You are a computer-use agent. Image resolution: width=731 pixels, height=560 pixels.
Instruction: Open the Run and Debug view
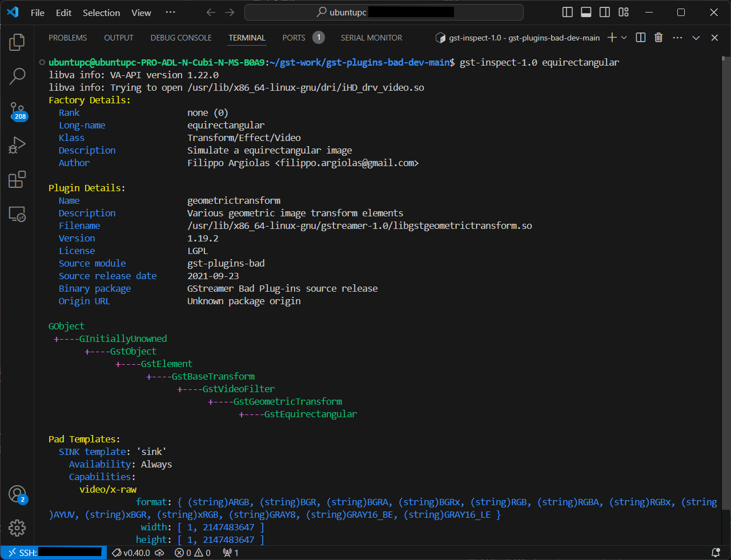tap(17, 145)
